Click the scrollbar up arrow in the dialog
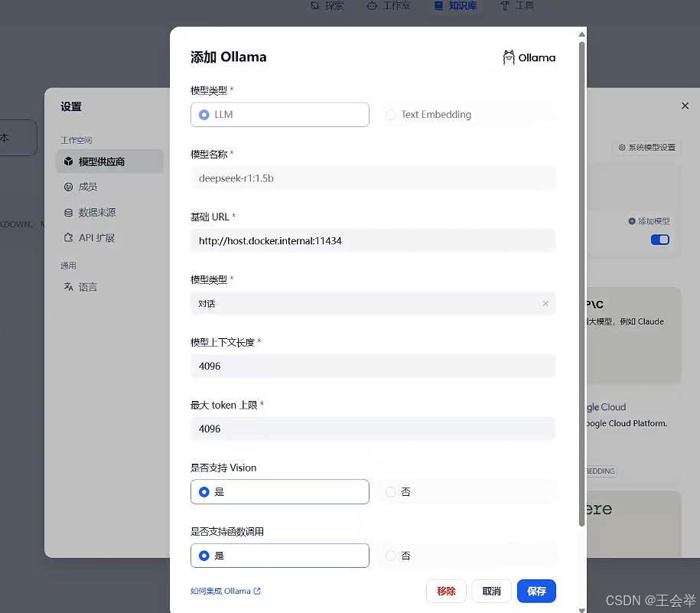The height and width of the screenshot is (613, 700). pos(581,34)
